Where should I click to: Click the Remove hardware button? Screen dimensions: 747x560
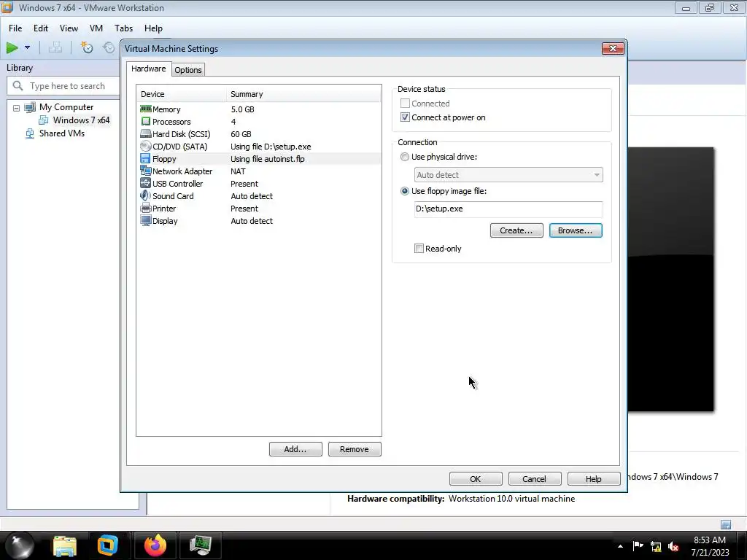point(355,449)
